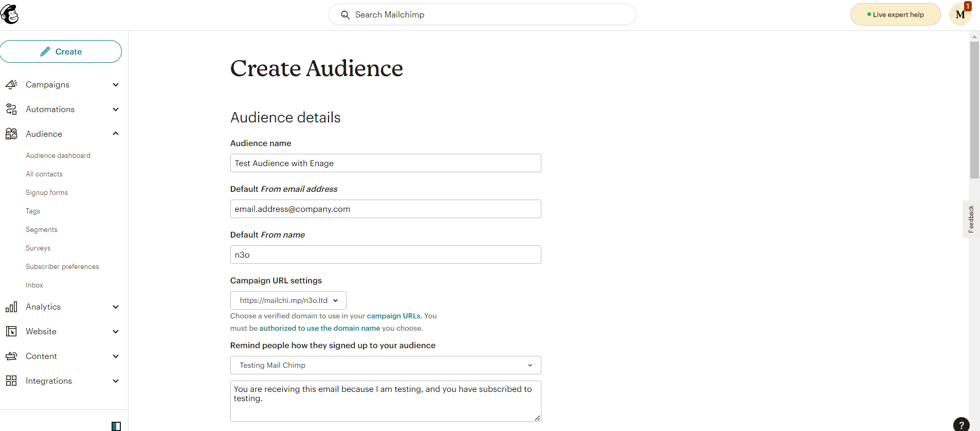Focus the Search Mailchimp field

pyautogui.click(x=482, y=14)
